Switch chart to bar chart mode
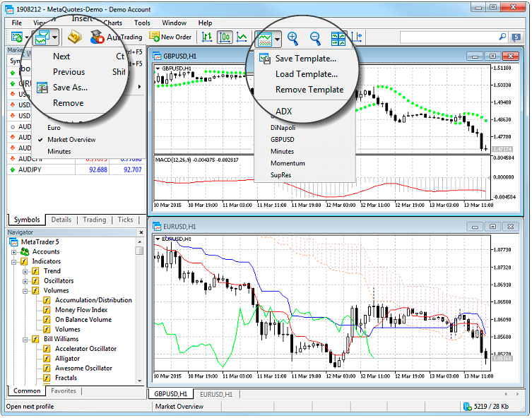Image resolution: width=532 pixels, height=418 pixels. click(207, 37)
